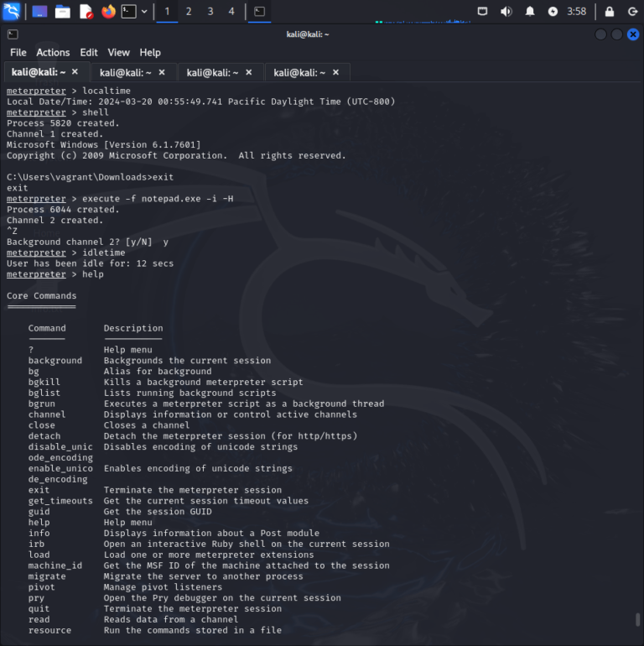The width and height of the screenshot is (644, 646).
Task: Click the show desktop panel icon
Action: 39,12
